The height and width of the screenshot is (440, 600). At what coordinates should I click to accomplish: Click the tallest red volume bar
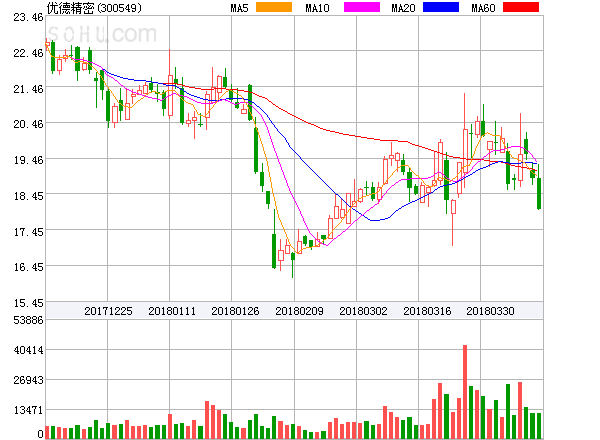[465, 392]
